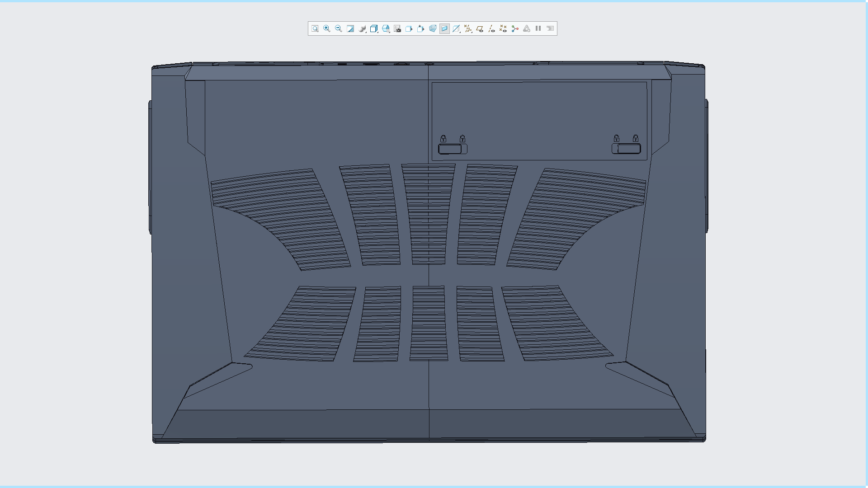868x488 pixels.
Task: Open the View Manager camera icon
Action: 397,28
